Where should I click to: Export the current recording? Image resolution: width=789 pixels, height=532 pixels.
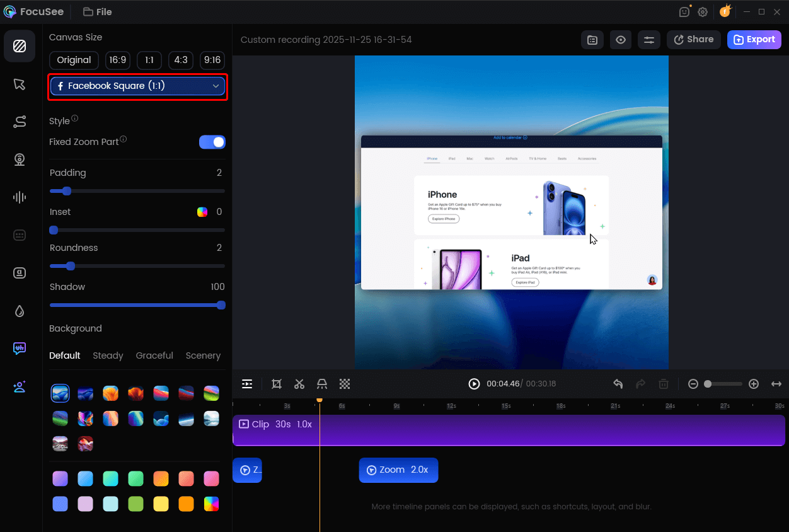(754, 40)
